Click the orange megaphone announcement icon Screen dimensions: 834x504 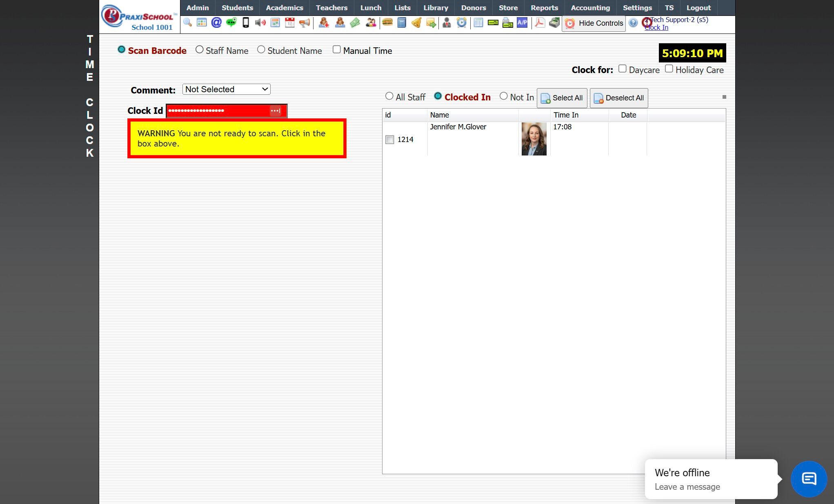(x=305, y=22)
